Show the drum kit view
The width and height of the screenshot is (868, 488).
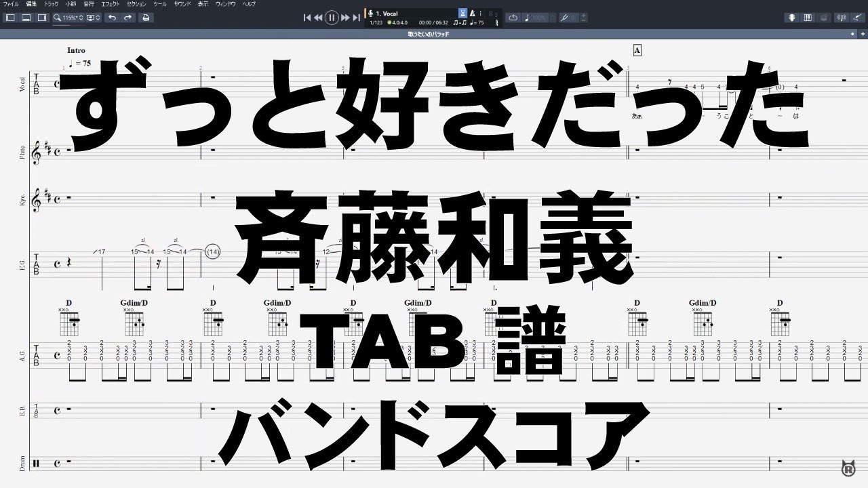pos(825,18)
